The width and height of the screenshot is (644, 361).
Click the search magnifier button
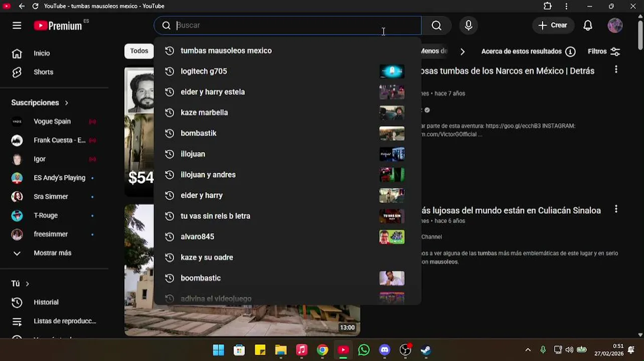pos(436,26)
